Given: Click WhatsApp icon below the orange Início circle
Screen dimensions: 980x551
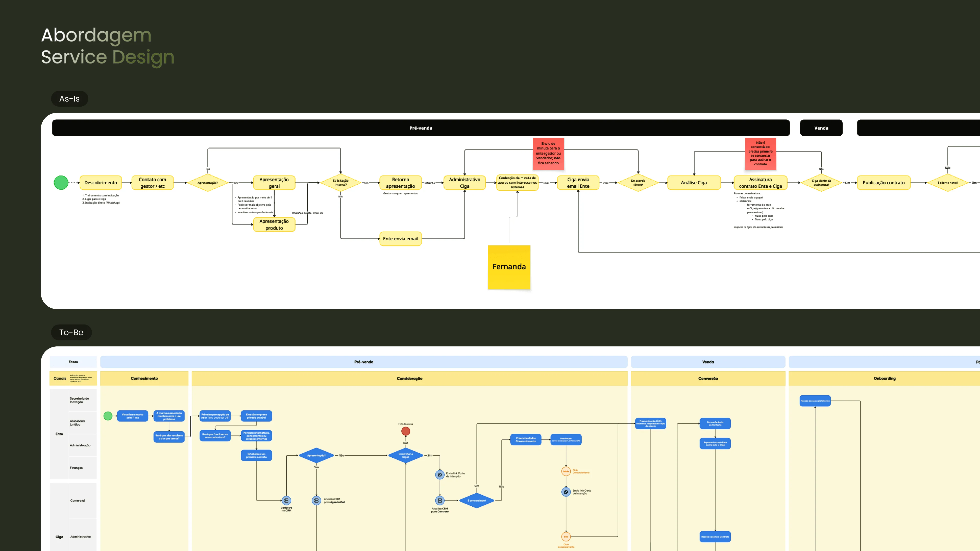Looking at the screenshot, I should point(566,492).
